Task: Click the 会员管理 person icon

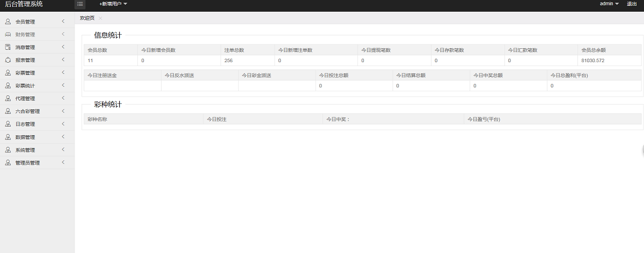Action: [x=8, y=22]
